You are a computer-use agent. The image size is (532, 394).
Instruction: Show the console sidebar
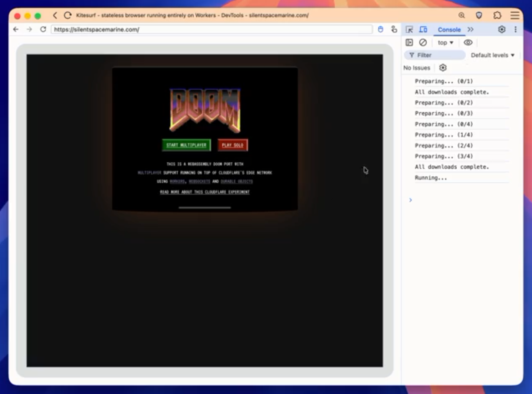click(x=409, y=43)
